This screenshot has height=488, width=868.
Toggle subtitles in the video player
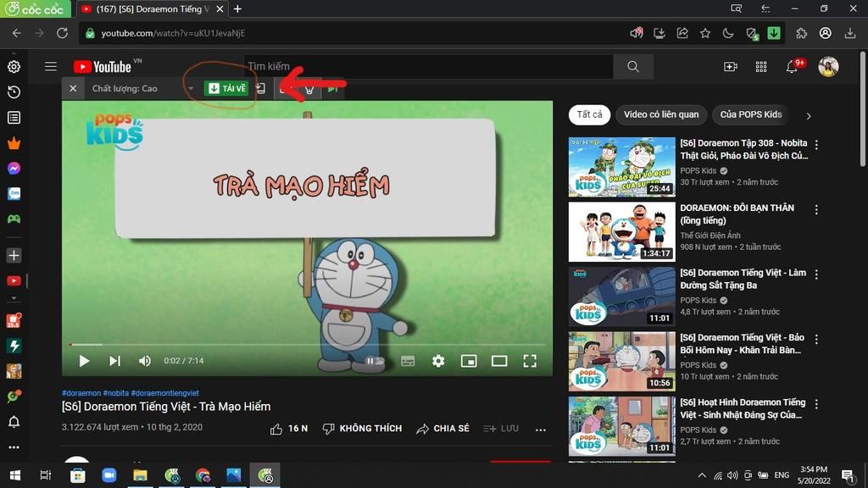coord(408,361)
